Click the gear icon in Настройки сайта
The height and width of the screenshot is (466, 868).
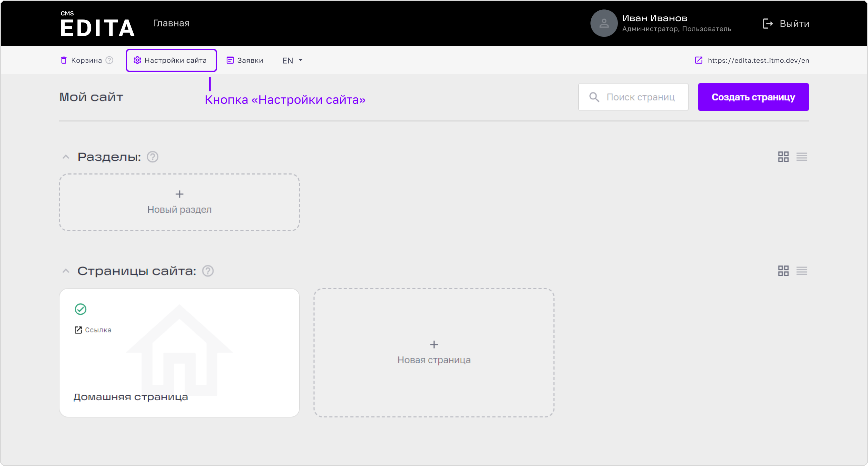[x=137, y=60]
